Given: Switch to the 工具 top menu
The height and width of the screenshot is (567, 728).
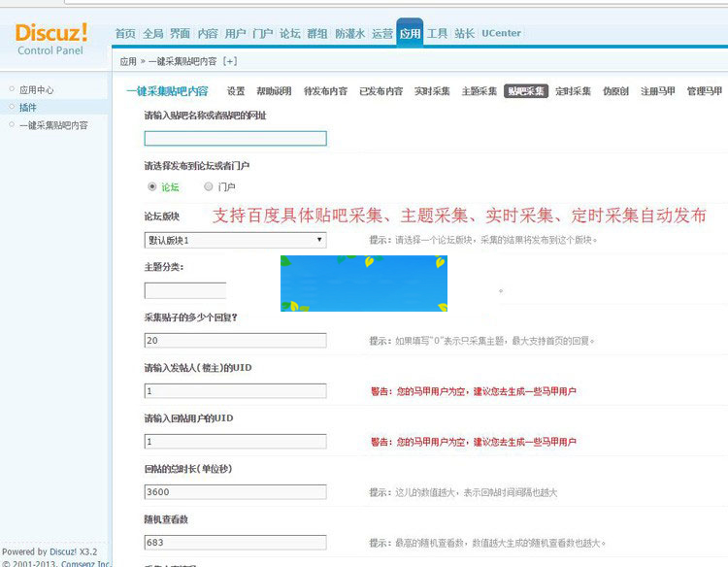Looking at the screenshot, I should [x=437, y=33].
